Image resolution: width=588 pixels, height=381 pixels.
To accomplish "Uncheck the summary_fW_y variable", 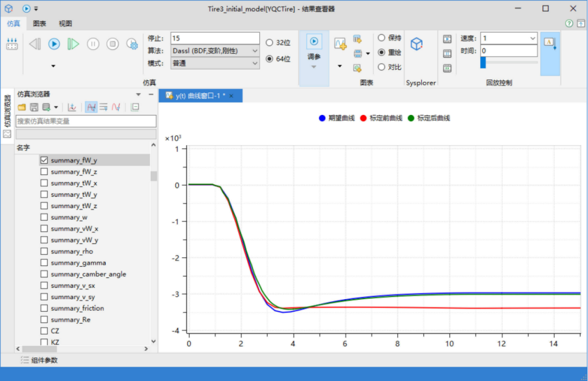I will 44,160.
